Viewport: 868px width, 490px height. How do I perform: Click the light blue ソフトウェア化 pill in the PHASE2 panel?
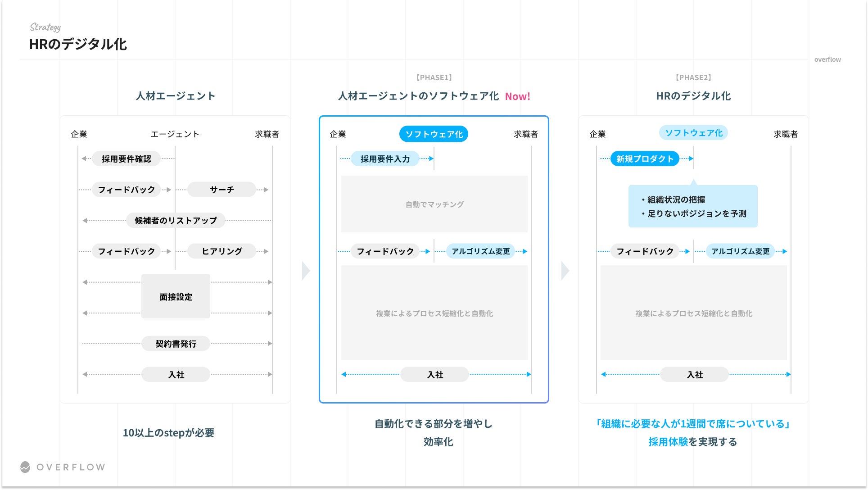(693, 133)
